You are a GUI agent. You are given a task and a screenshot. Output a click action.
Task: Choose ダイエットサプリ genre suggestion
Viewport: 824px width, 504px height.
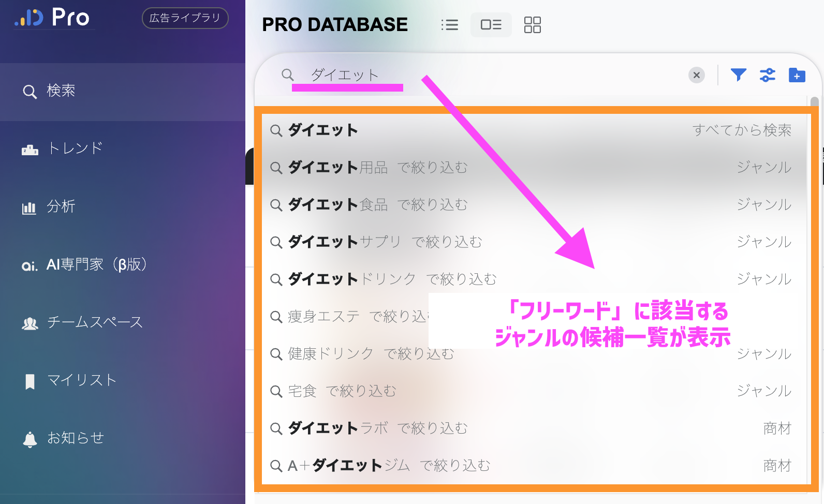coord(385,242)
